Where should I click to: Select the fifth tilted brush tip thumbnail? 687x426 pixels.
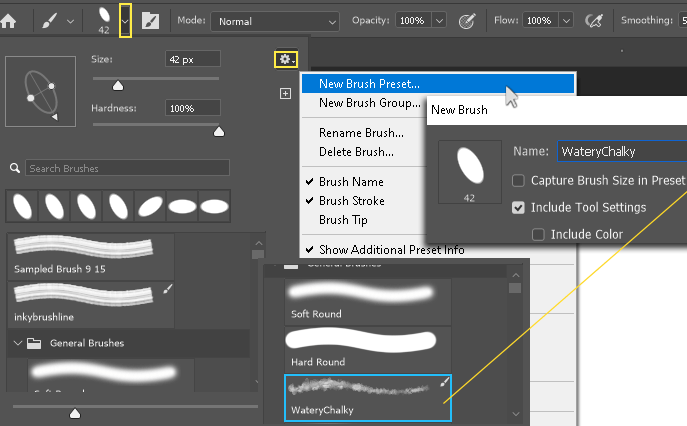[150, 206]
